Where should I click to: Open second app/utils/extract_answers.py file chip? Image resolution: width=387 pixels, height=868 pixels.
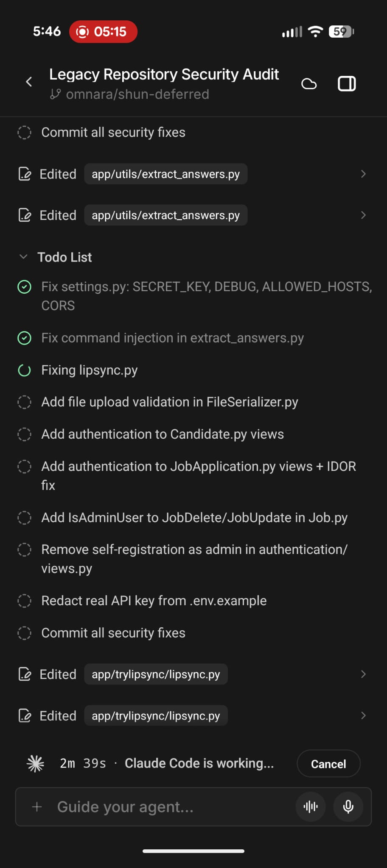click(x=165, y=215)
